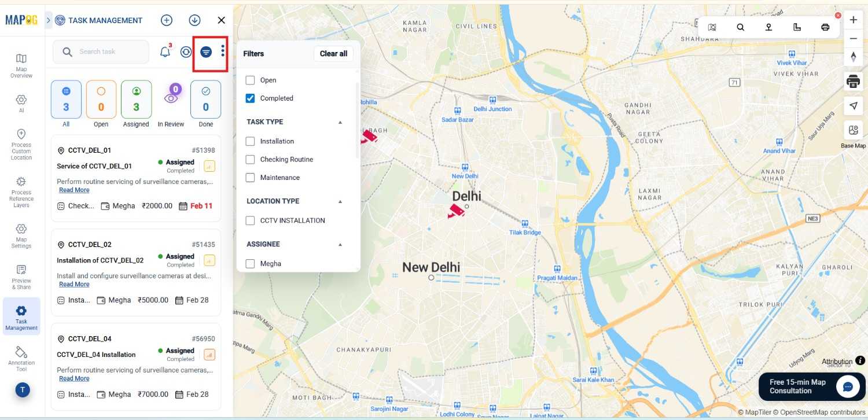Check Megha under Assignee filters
The width and height of the screenshot is (868, 420).
click(x=250, y=263)
